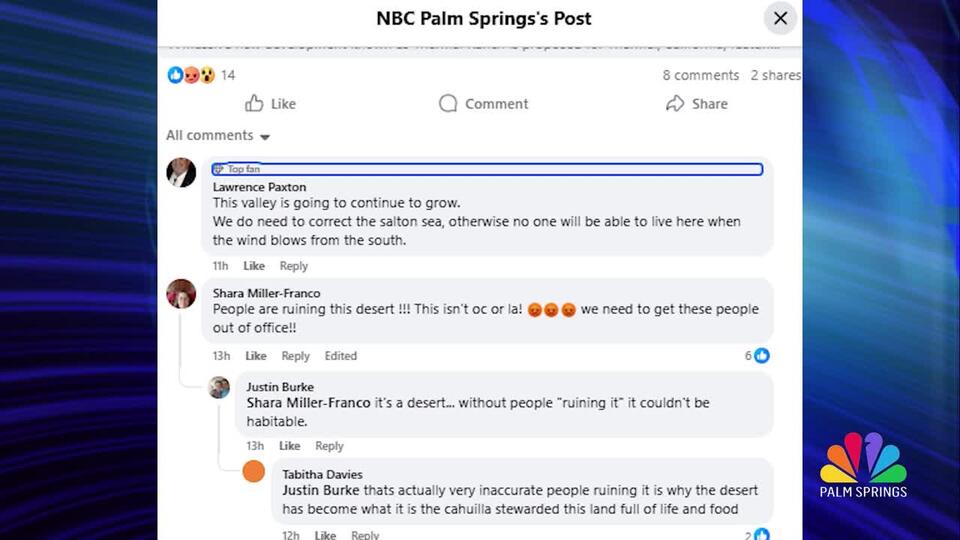Close the NBC Palm Springs post dialog
960x540 pixels.
coord(780,18)
